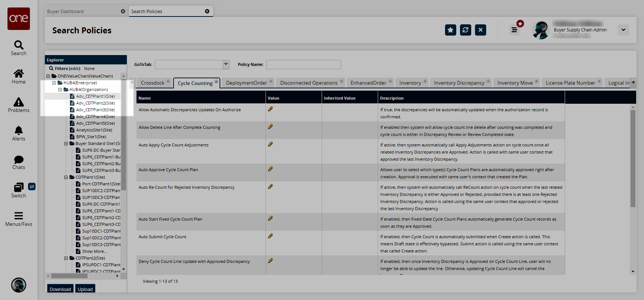Screen dimensions: 644x300
Task: Expand the user role dropdown arrow
Action: click(x=623, y=30)
